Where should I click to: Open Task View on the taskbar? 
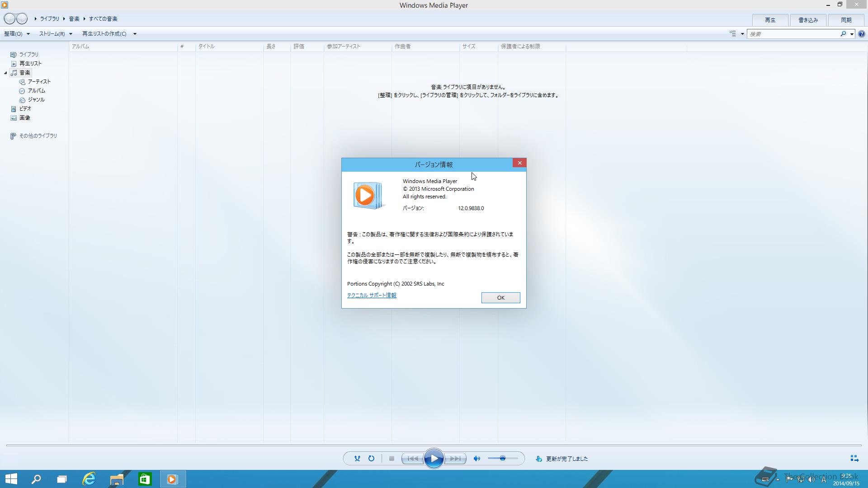tap(61, 479)
